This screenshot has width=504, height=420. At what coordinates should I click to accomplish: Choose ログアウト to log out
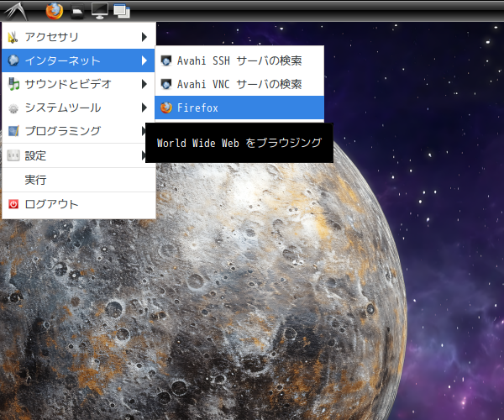[x=79, y=204]
